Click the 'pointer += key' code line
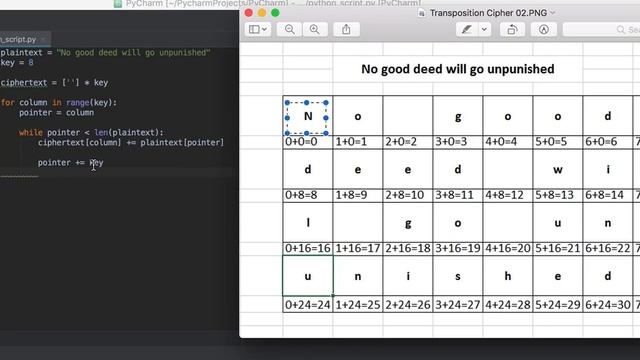640x360 pixels. (x=71, y=162)
